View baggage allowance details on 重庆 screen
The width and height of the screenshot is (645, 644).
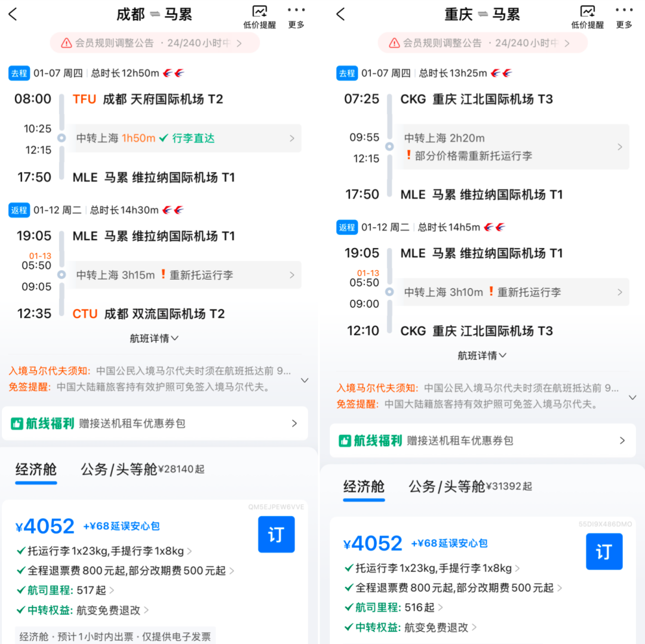tap(432, 568)
